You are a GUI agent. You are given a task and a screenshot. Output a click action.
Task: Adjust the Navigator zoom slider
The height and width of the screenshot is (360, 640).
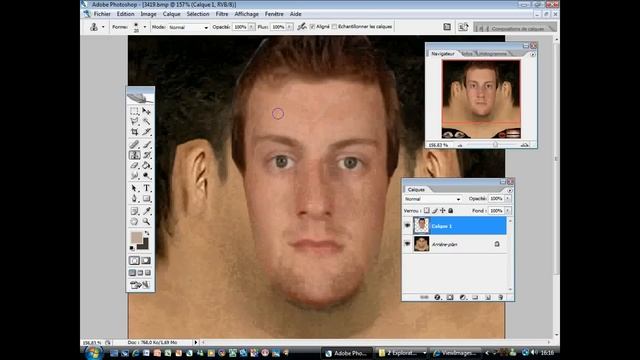[x=495, y=144]
